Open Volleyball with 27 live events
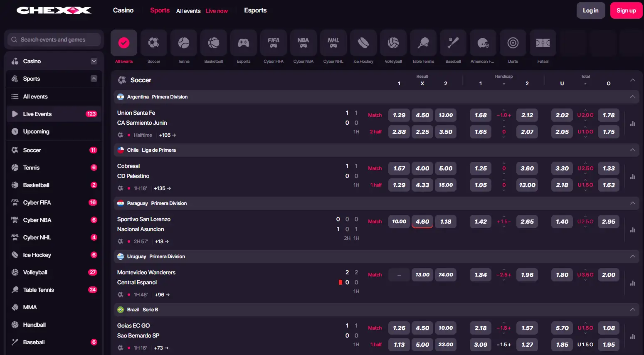644x355 pixels. [54, 272]
